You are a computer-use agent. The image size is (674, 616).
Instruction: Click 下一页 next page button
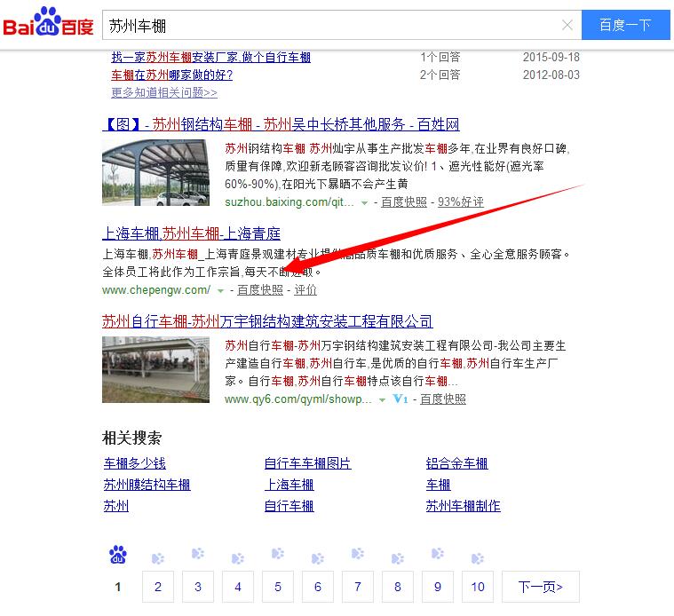point(540,587)
